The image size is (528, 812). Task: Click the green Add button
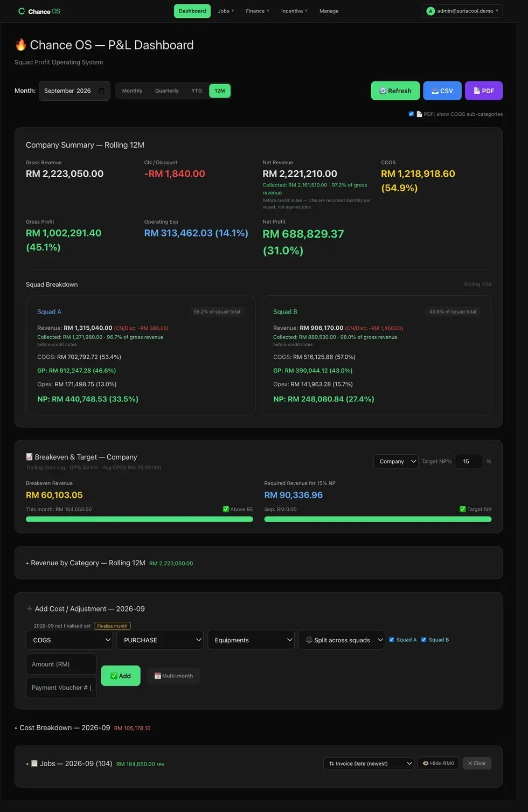pyautogui.click(x=121, y=676)
